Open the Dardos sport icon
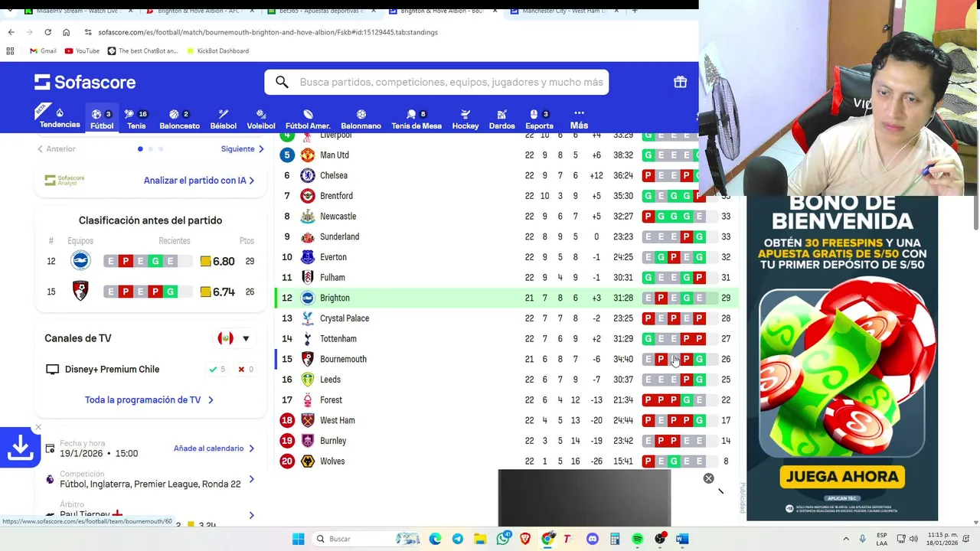The image size is (980, 551). pyautogui.click(x=501, y=119)
